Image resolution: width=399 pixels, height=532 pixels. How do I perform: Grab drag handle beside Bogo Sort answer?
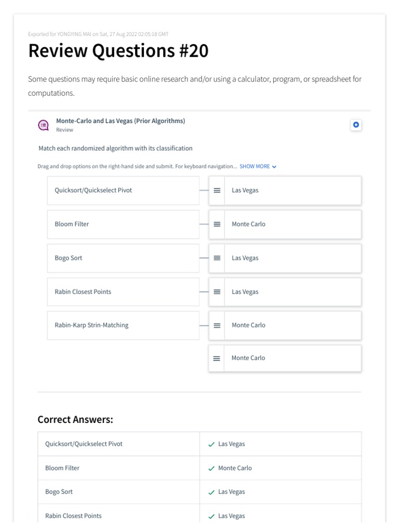click(x=217, y=258)
